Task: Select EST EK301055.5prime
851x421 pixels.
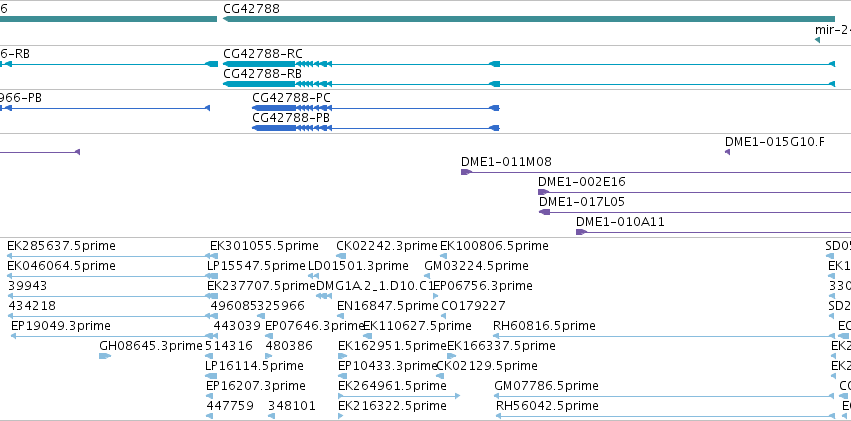Action: [x=264, y=246]
